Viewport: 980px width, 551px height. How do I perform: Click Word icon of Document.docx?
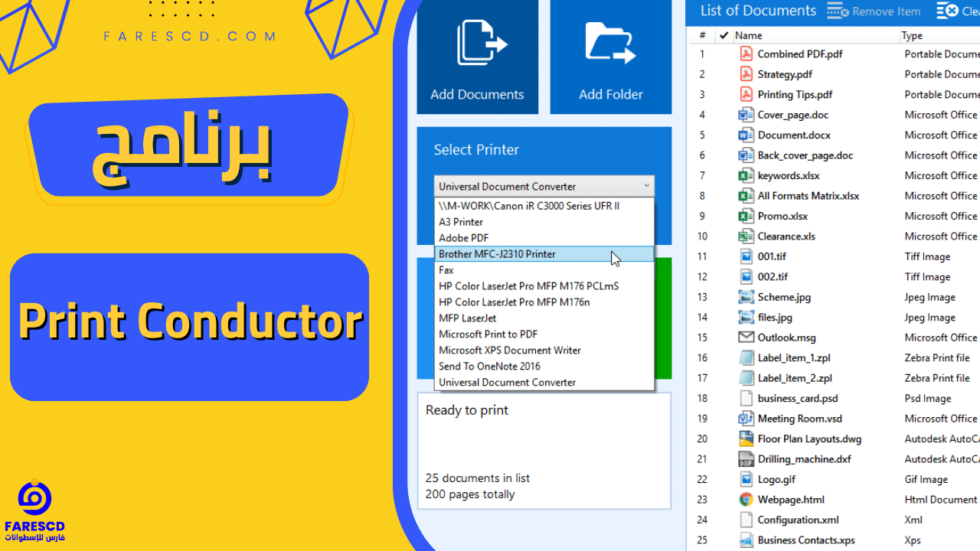pos(746,135)
